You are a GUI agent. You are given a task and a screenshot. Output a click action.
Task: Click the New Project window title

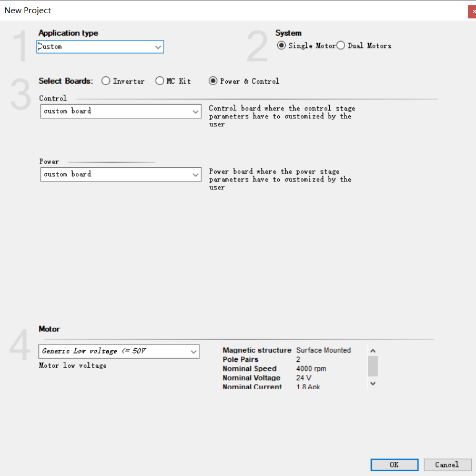tap(28, 11)
